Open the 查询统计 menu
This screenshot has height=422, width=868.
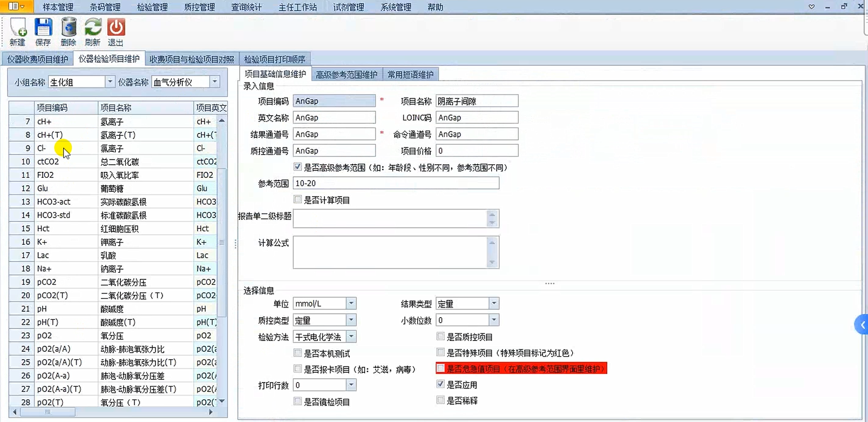[x=246, y=7]
